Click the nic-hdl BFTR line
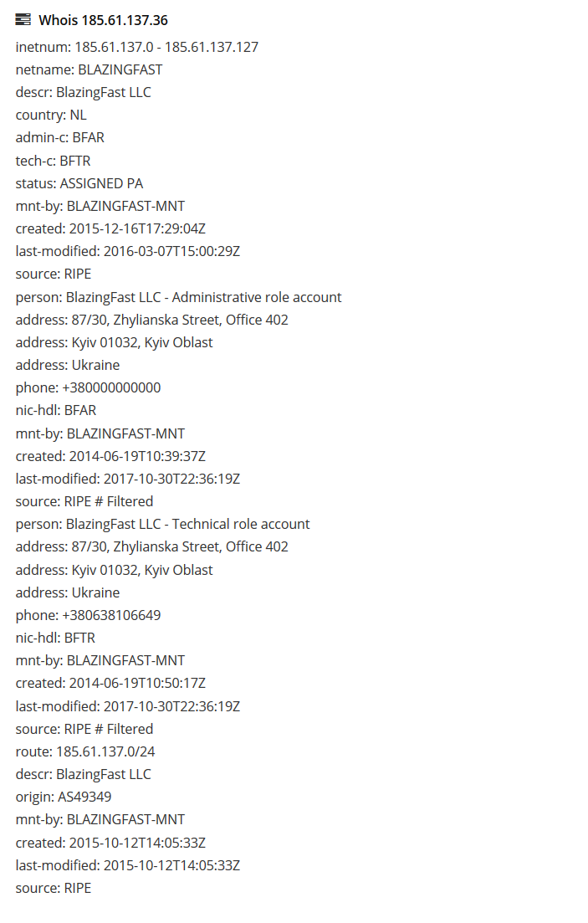 click(54, 638)
